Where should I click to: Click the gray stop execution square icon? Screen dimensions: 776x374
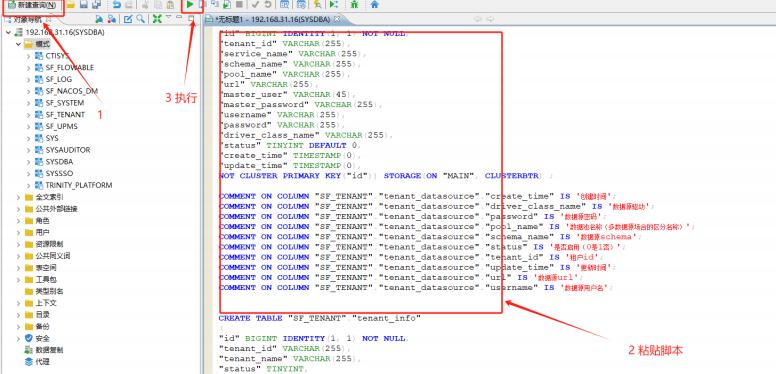point(239,4)
